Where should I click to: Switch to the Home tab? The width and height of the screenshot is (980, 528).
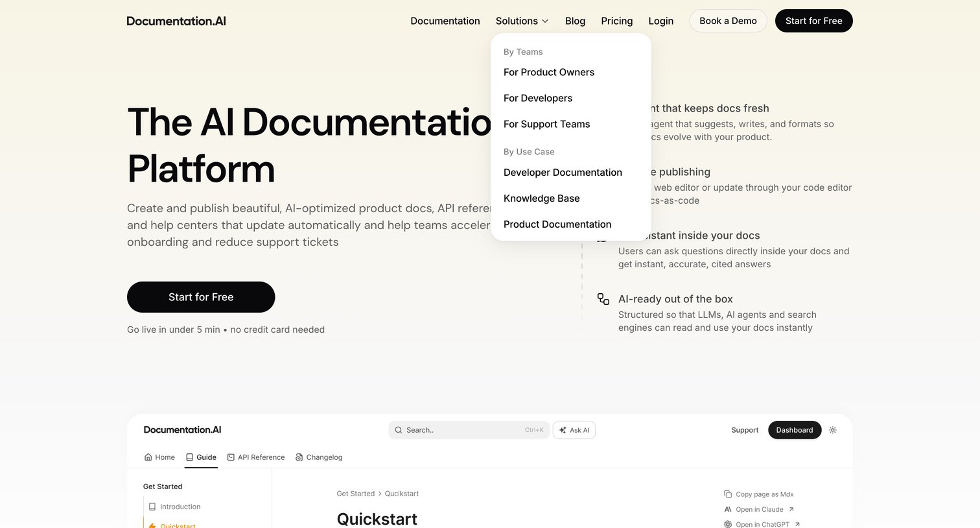pos(159,457)
